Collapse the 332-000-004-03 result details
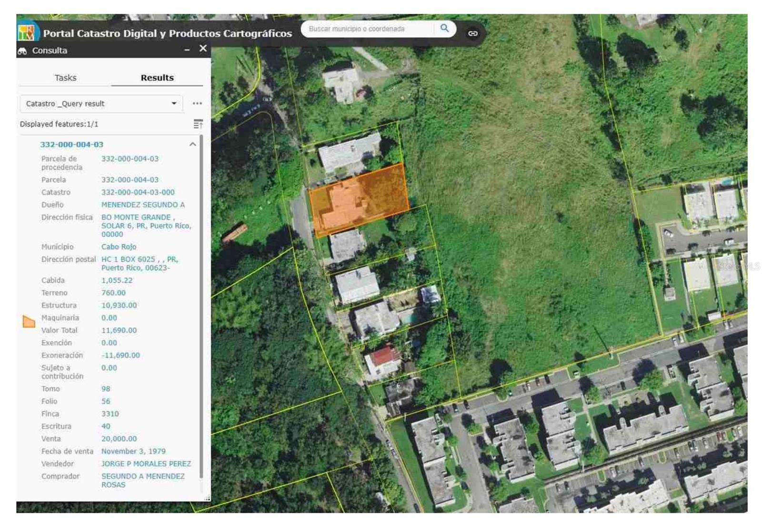762x532 pixels. [x=192, y=144]
